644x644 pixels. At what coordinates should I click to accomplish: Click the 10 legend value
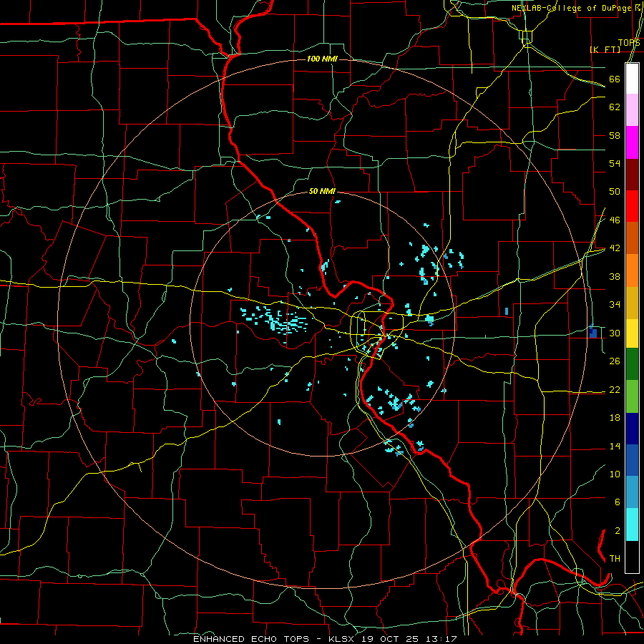click(x=615, y=474)
